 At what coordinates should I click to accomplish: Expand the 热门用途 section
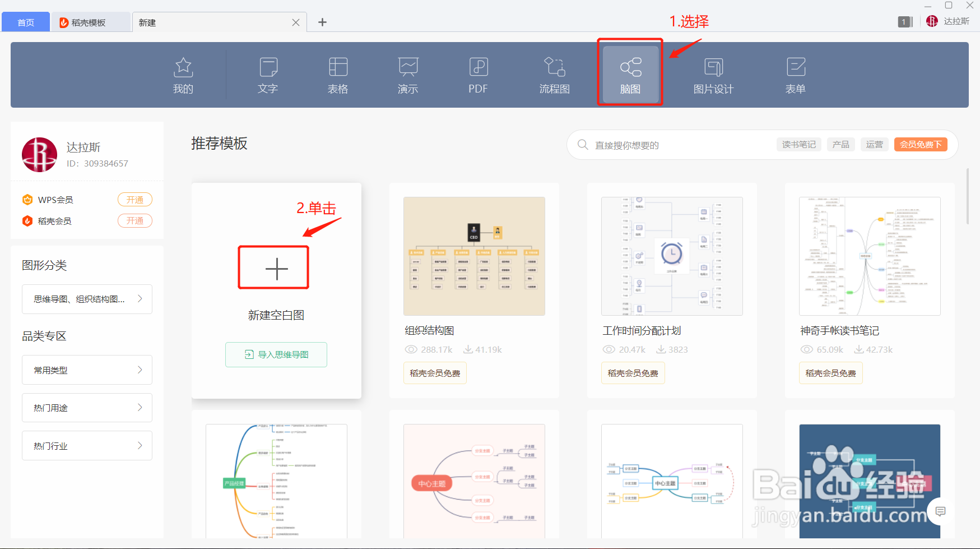(x=87, y=408)
